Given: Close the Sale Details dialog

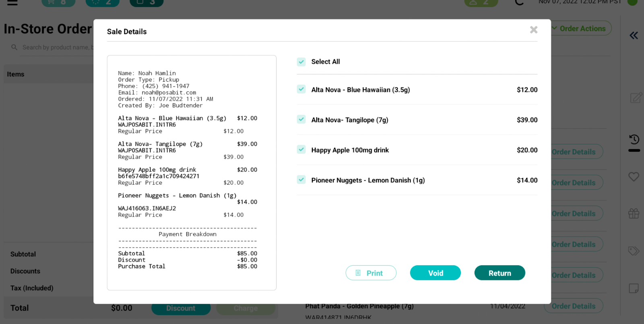Looking at the screenshot, I should pos(534,30).
